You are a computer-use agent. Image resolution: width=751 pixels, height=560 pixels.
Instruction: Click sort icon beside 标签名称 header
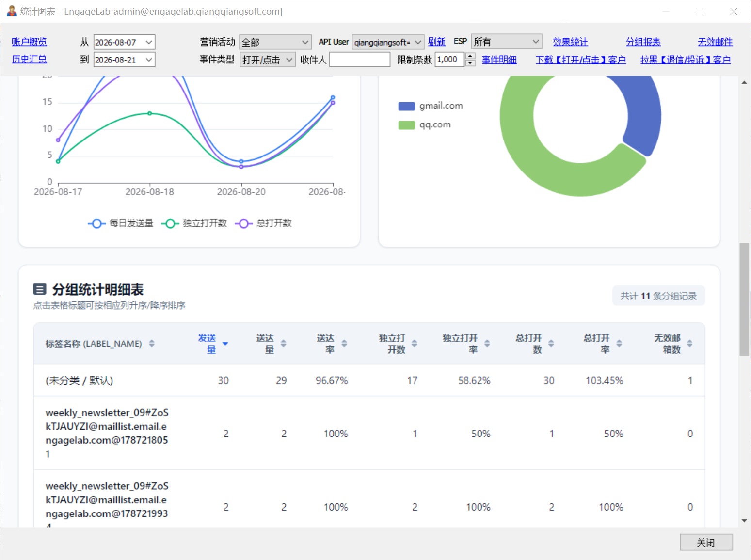pos(152,343)
